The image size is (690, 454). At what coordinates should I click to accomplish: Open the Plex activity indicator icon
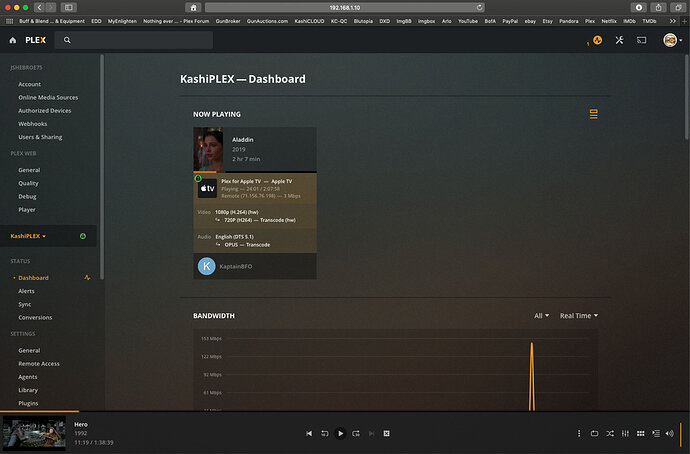[x=597, y=40]
